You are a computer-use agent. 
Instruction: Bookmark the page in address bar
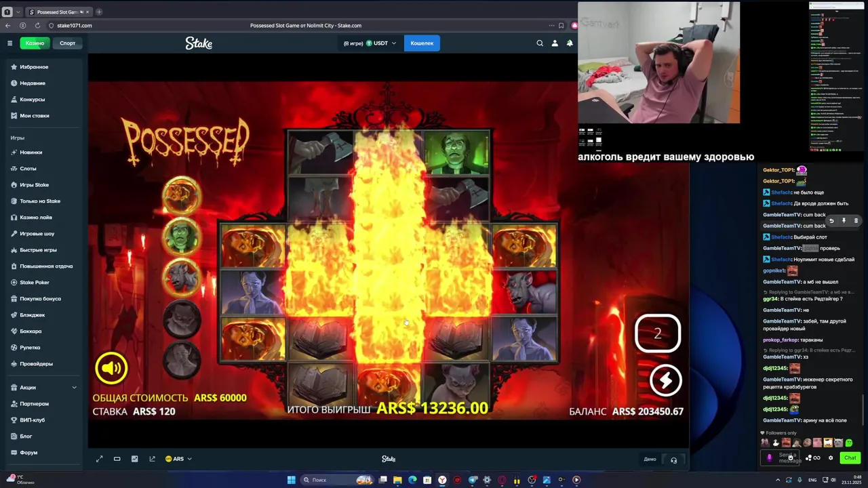tap(561, 26)
